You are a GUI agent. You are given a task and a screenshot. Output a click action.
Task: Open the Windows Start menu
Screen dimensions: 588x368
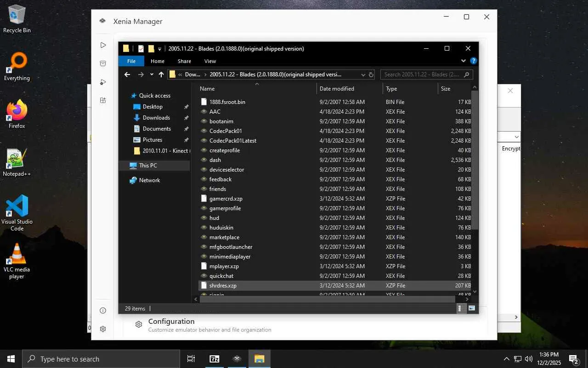11,359
